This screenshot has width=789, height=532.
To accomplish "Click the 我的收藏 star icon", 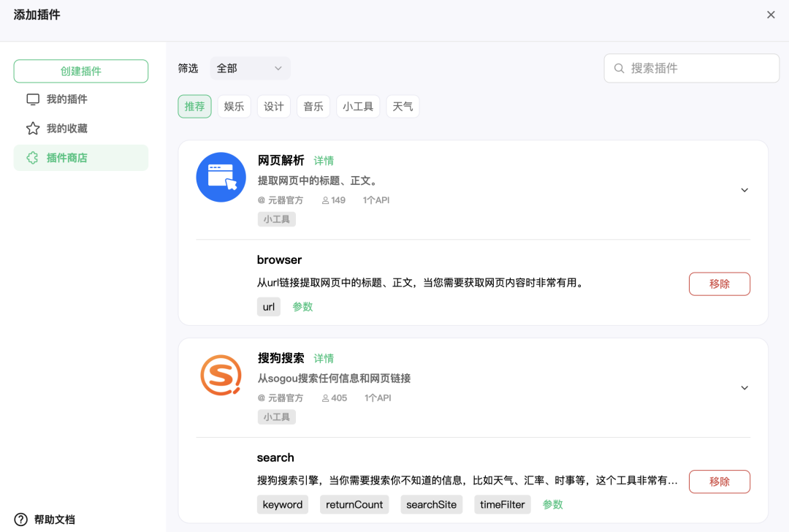I will tap(33, 129).
